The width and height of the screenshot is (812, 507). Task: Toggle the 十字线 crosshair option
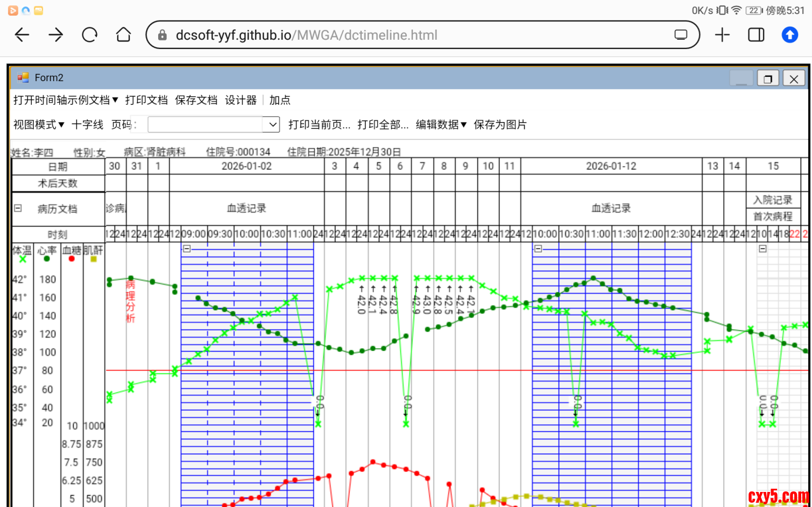87,125
